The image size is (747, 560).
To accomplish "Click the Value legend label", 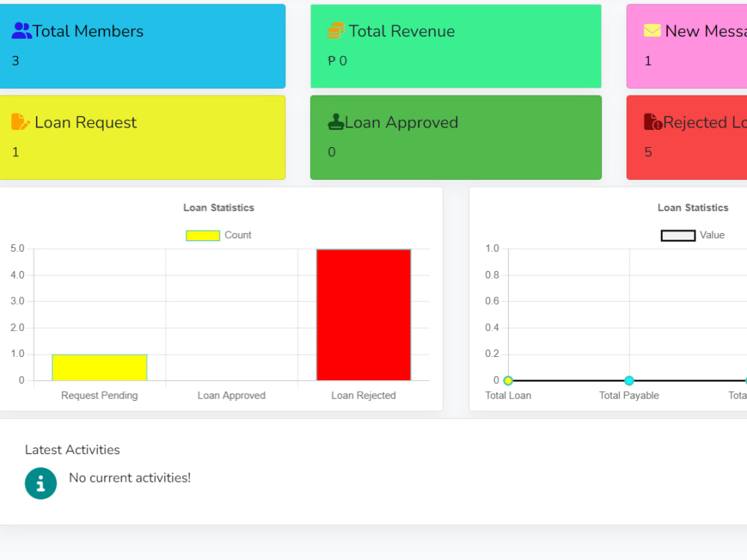I will (x=712, y=235).
